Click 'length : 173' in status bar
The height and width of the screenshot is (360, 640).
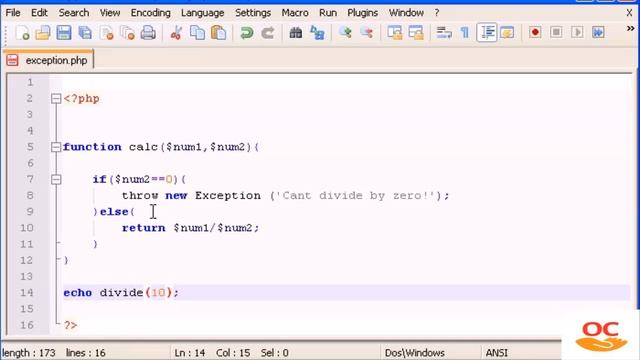click(x=29, y=353)
